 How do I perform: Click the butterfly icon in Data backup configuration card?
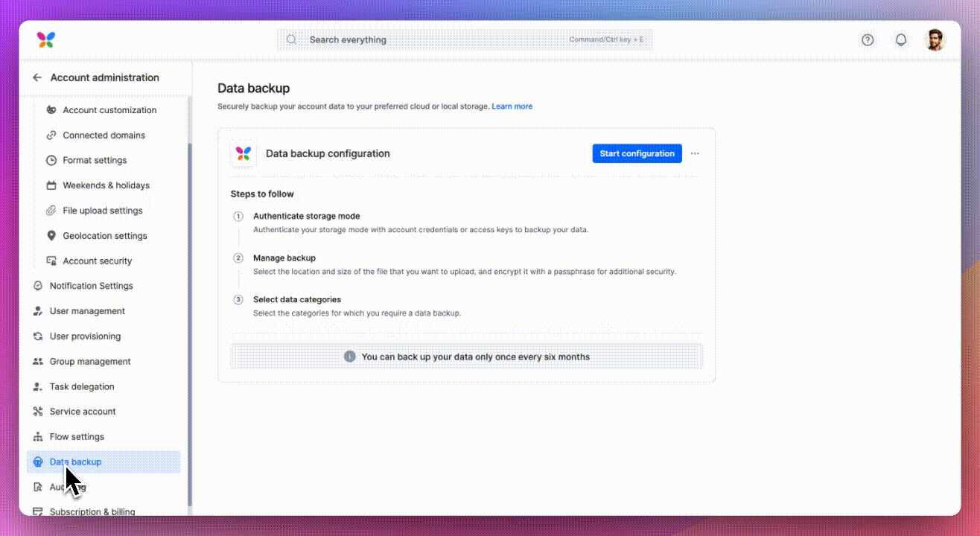[244, 153]
